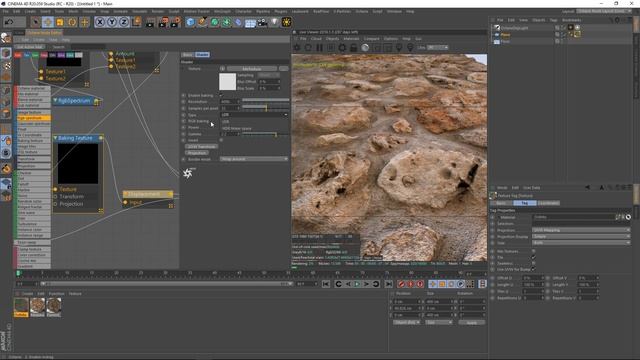
Task: Collapse the Baking Texture node
Action: coord(55,138)
